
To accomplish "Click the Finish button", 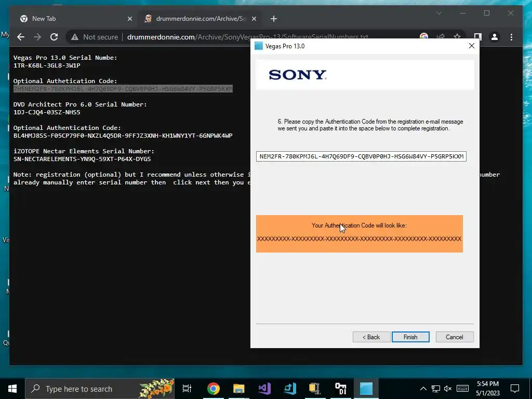I will tap(410, 337).
